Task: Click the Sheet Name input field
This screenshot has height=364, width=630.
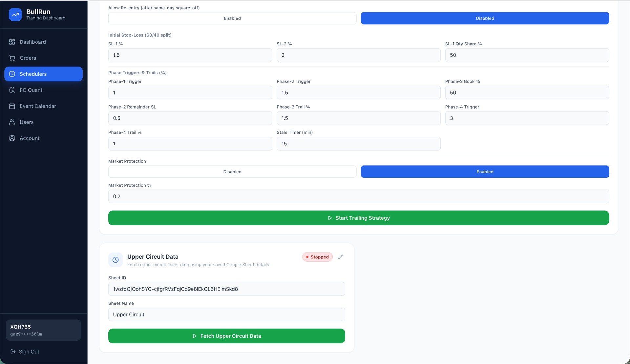Action: click(x=227, y=314)
